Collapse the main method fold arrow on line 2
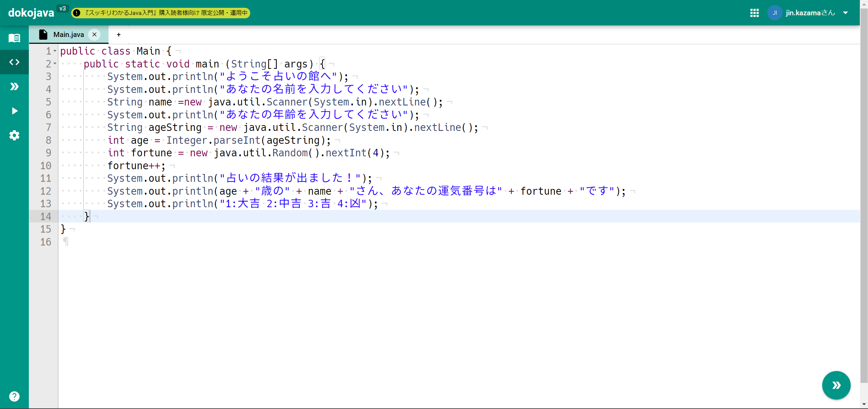The height and width of the screenshot is (409, 868). click(x=55, y=63)
